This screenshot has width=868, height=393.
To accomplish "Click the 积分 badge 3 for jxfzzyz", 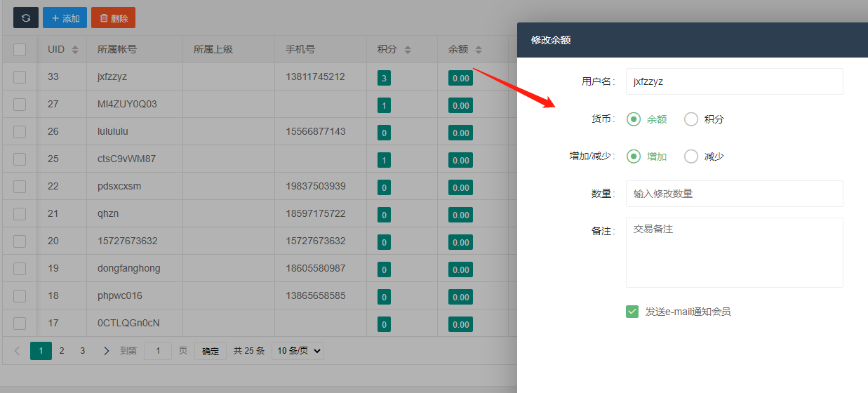I will [384, 78].
